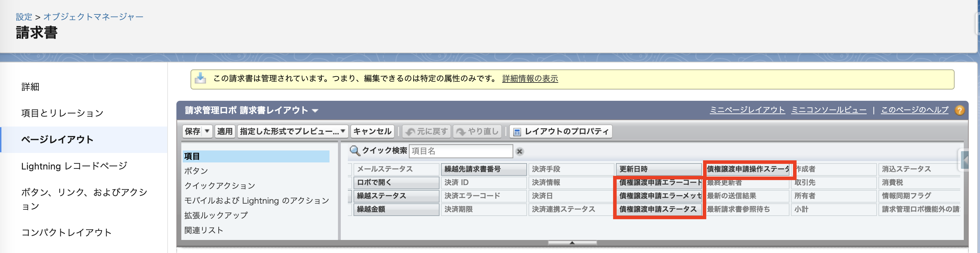Select the 決済連携ステータス field item

571,209
